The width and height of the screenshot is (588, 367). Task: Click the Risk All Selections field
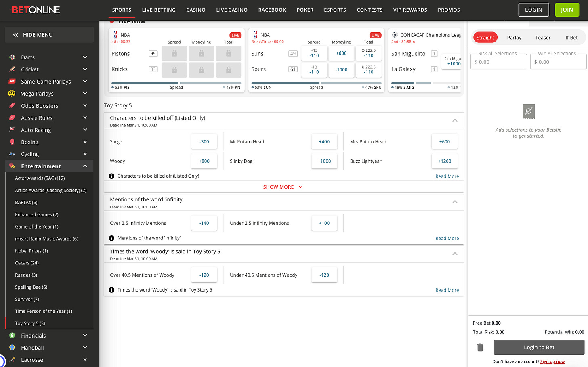pyautogui.click(x=499, y=62)
